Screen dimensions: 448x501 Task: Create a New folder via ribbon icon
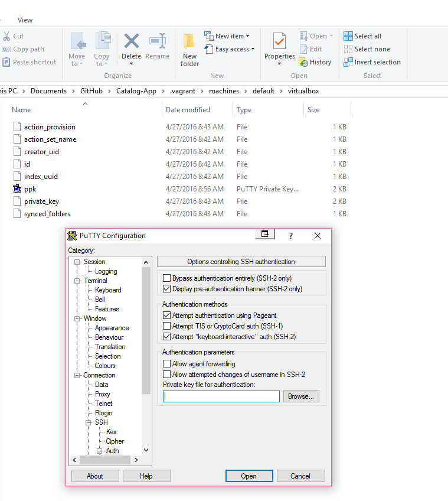click(x=189, y=41)
